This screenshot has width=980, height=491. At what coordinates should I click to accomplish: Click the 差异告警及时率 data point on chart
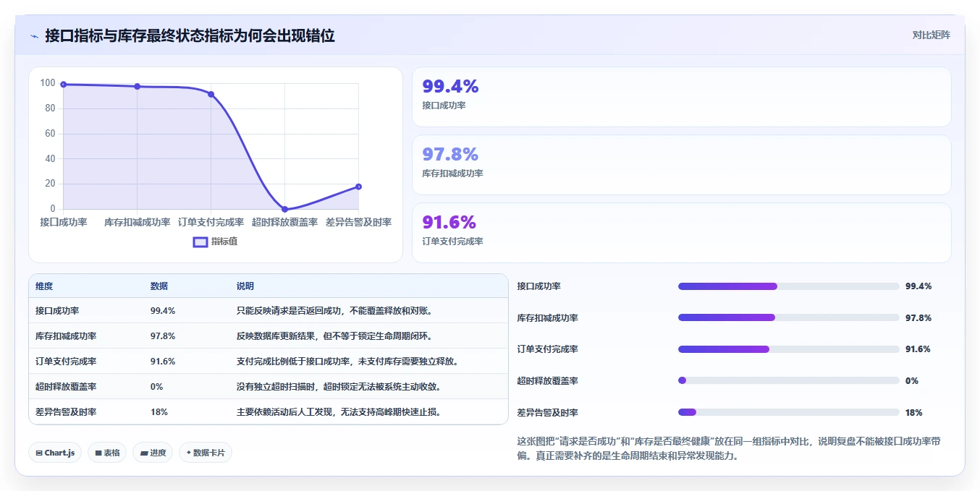(x=359, y=187)
